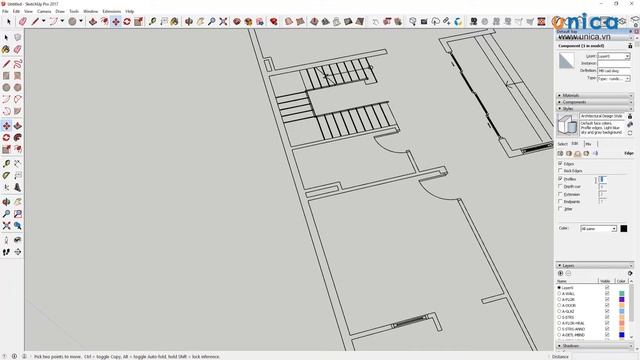Open the Extensions menu

(x=111, y=11)
